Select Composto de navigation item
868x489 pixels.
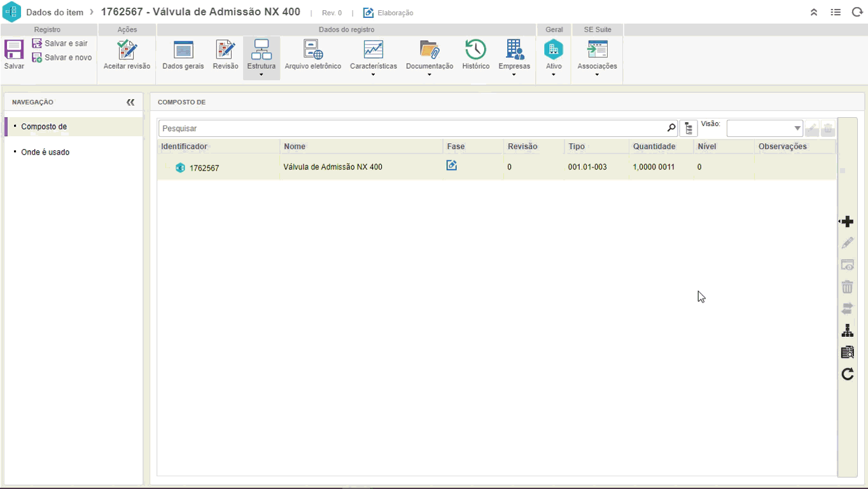(73, 127)
